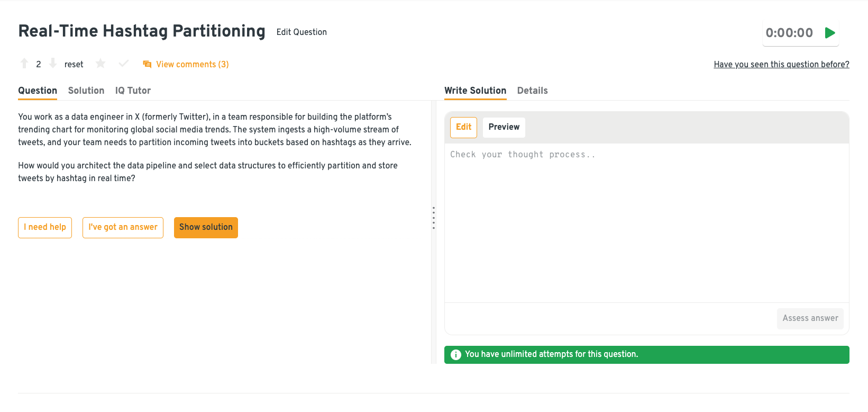Select the Write Solution tab

click(475, 91)
